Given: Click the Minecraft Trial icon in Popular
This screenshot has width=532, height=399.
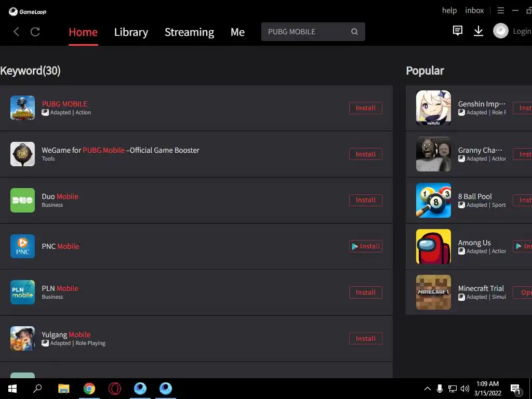Looking at the screenshot, I should pyautogui.click(x=434, y=292).
